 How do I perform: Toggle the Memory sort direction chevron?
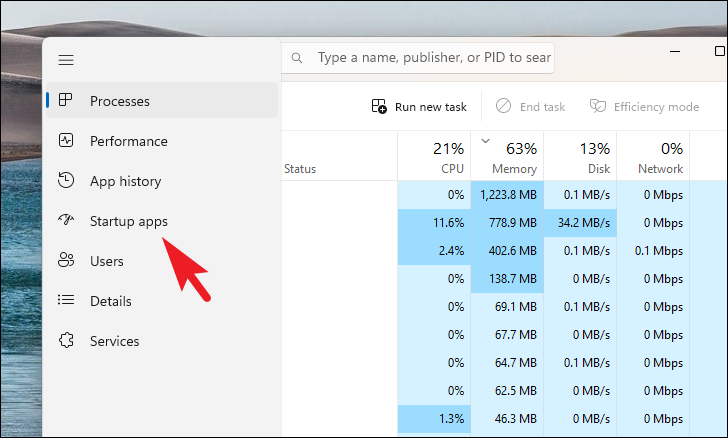(x=485, y=141)
